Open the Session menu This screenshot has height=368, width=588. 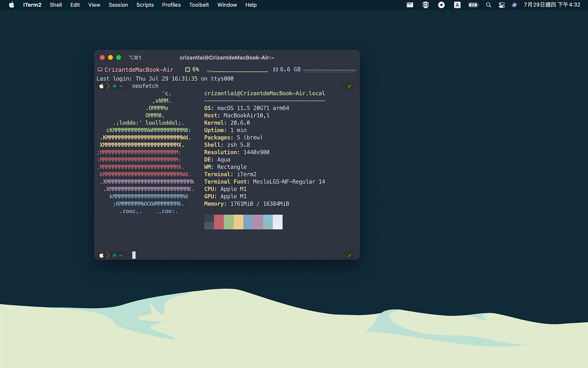[118, 5]
